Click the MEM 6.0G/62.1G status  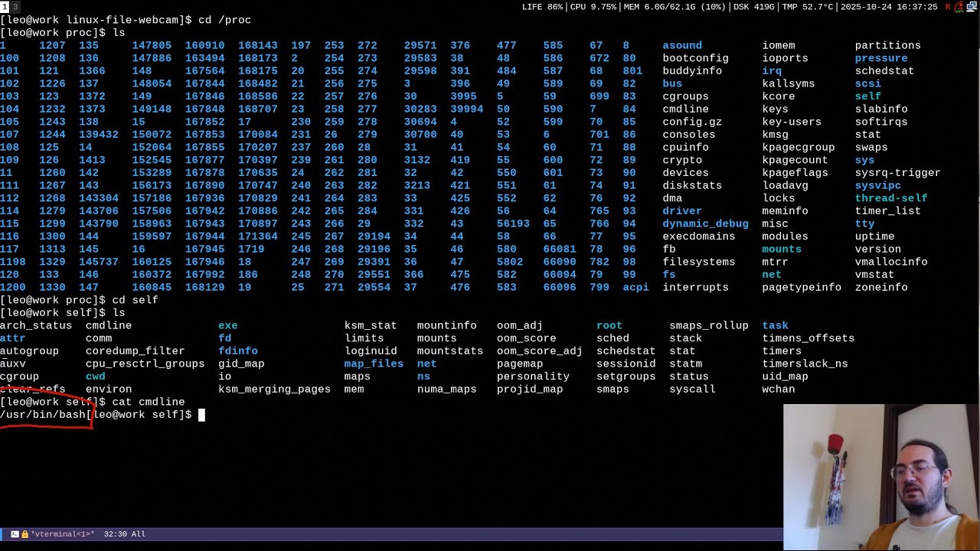(x=674, y=7)
